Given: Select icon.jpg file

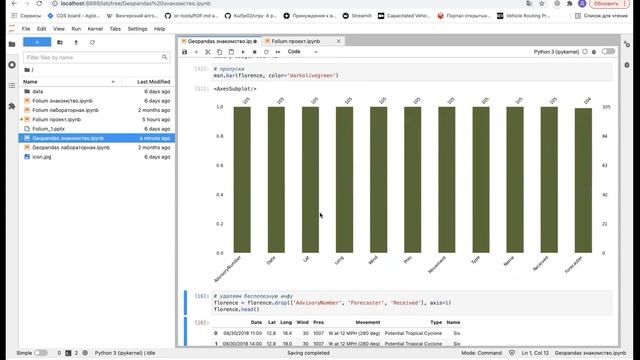Looking at the screenshot, I should click(x=97, y=157).
